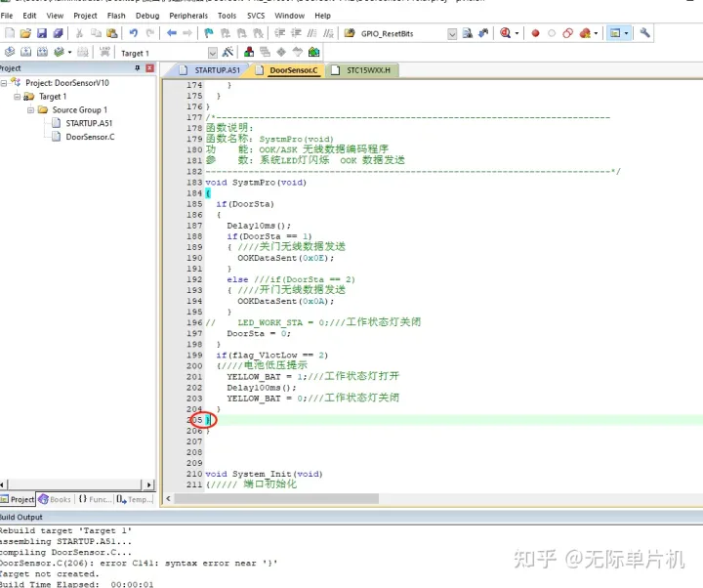Open Configuration wrench icon

[644, 33]
